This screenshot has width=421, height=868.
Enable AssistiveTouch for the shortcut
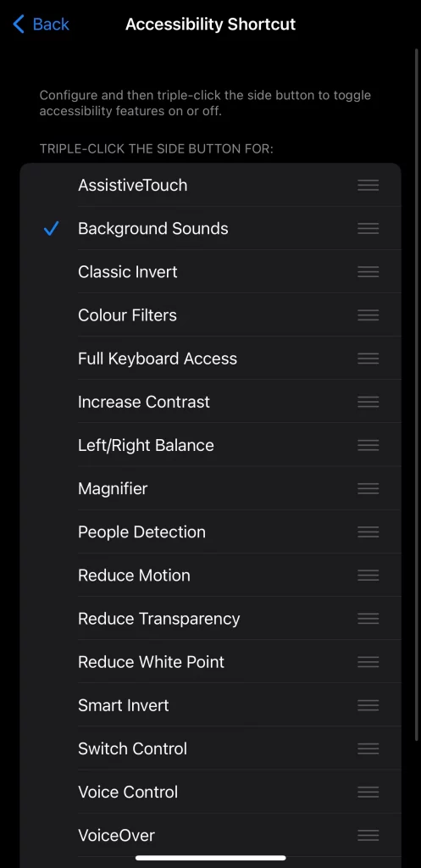tap(210, 185)
